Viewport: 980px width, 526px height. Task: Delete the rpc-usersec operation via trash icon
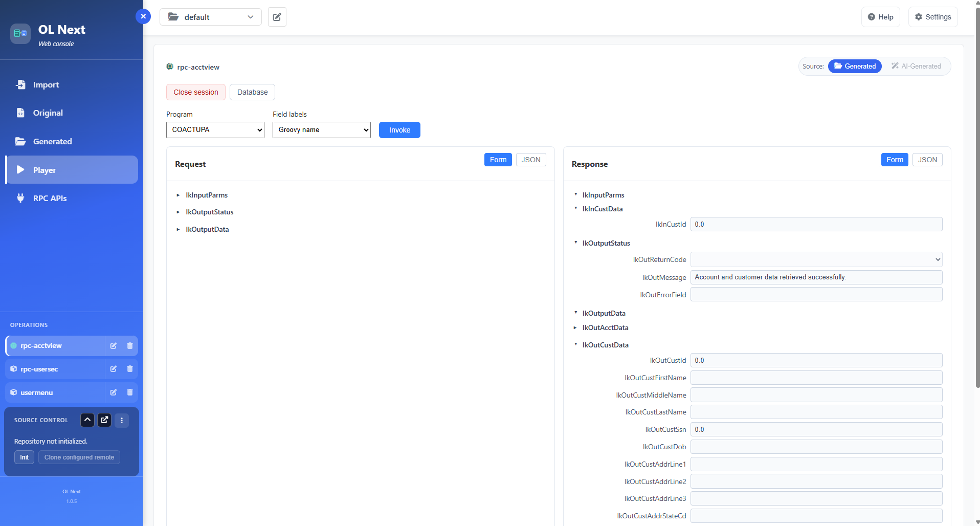click(x=130, y=369)
